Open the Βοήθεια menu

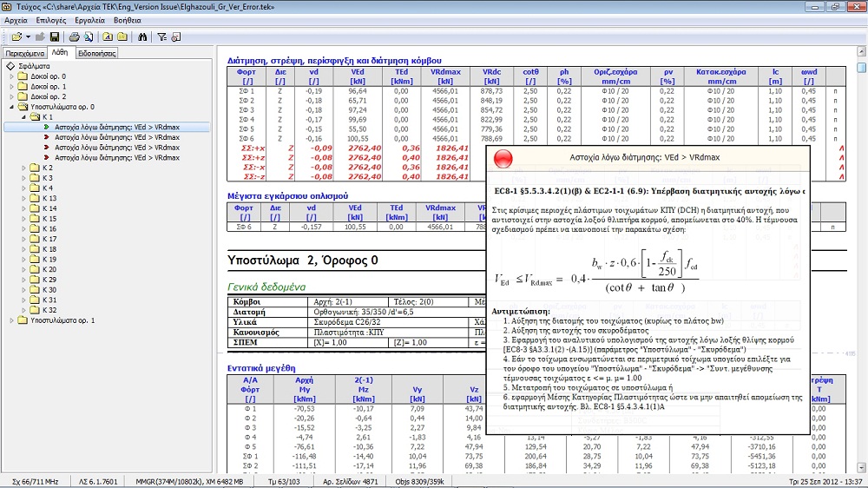tap(128, 21)
